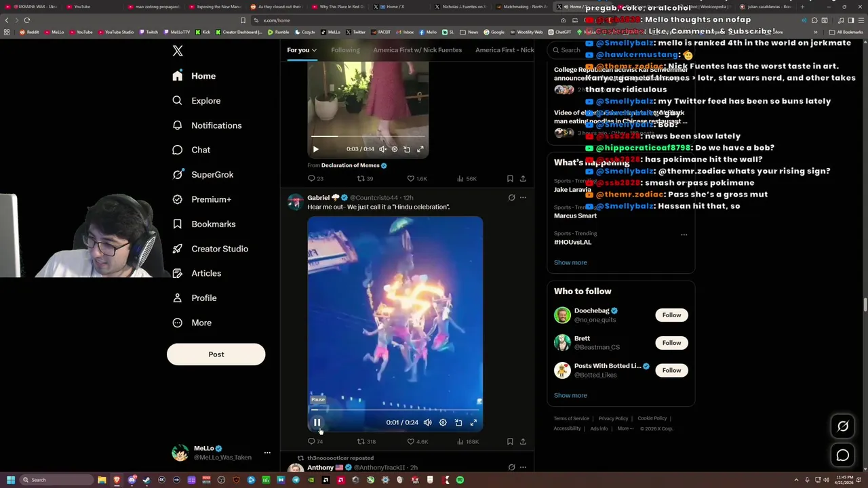The image size is (868, 488).
Task: Open Marcus Smart trending topic
Action: coord(575,216)
